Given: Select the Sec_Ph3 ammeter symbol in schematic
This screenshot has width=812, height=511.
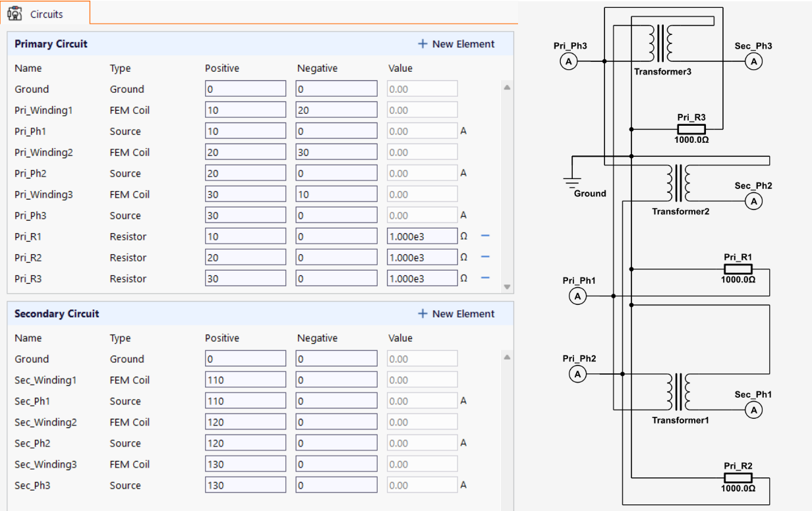Looking at the screenshot, I should 754,61.
